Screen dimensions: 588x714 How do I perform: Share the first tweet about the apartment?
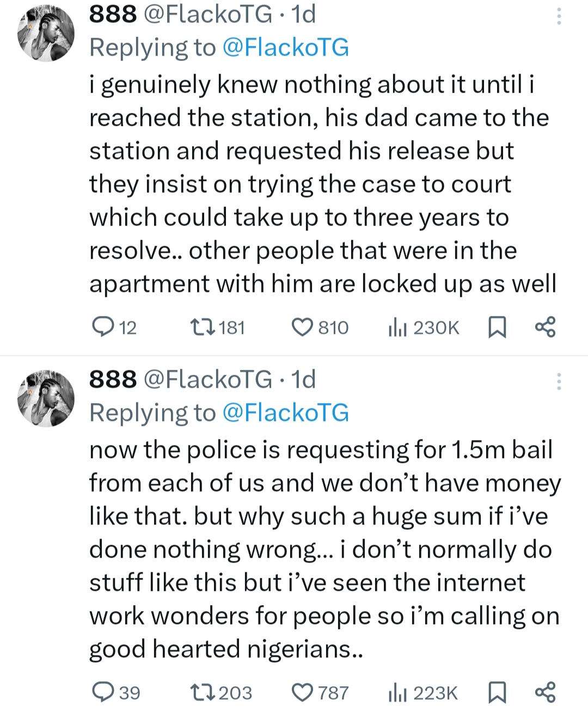click(545, 327)
